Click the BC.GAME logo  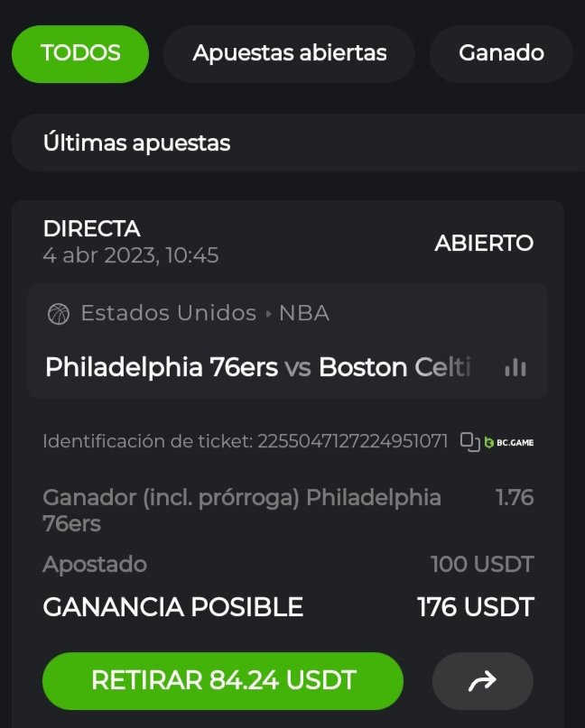click(509, 442)
